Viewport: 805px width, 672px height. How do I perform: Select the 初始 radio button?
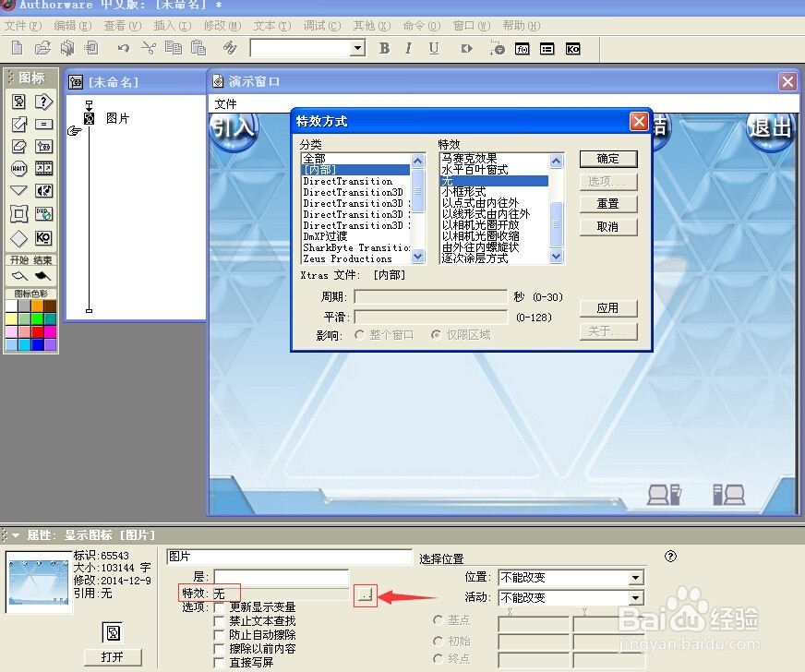(438, 642)
